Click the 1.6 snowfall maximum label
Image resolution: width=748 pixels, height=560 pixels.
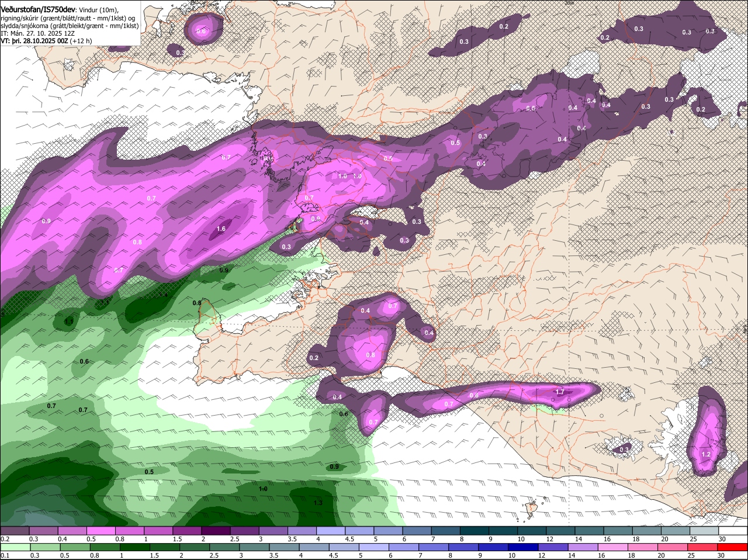tap(221, 229)
